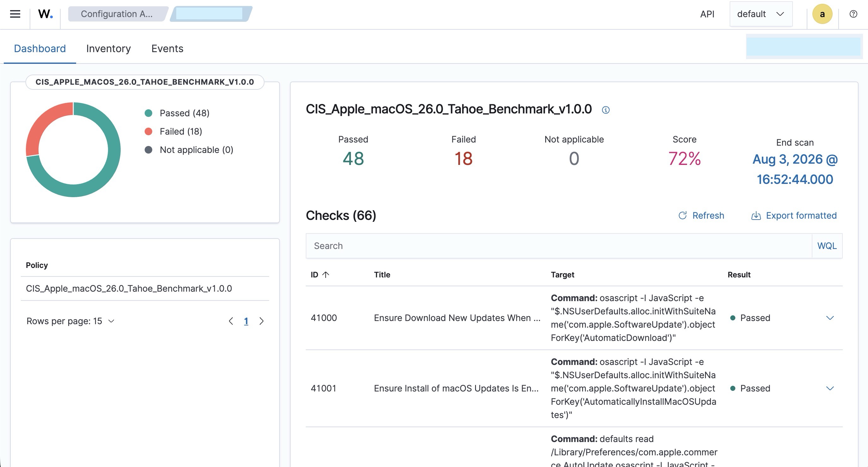Expand check 41000 row details
Viewport: 868px width, 467px height.
(x=830, y=318)
